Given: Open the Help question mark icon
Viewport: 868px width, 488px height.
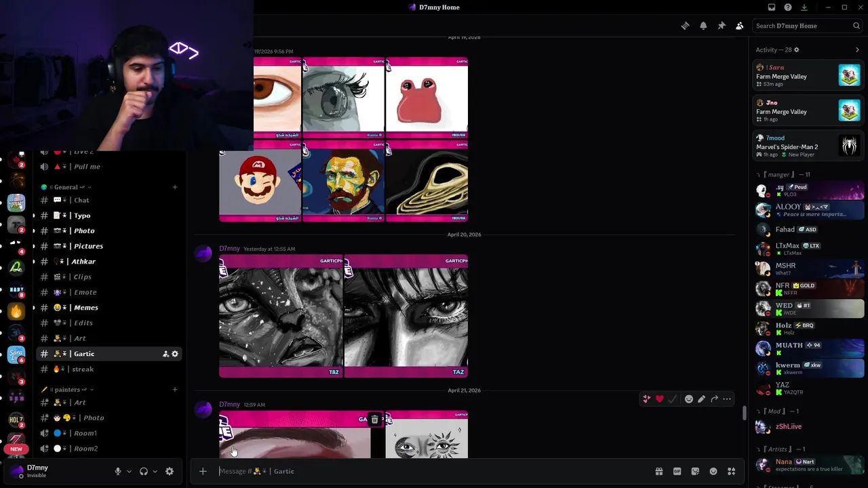Looking at the screenshot, I should pos(788,7).
